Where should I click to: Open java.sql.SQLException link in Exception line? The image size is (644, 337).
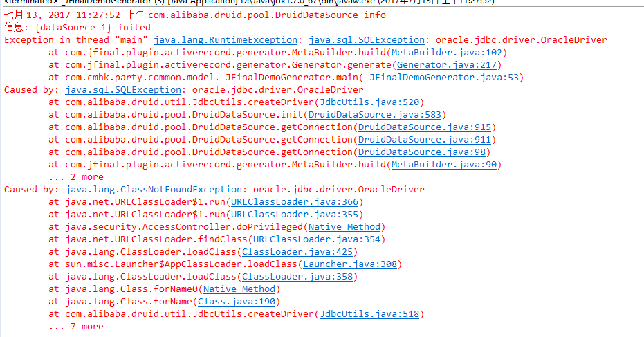(367, 40)
